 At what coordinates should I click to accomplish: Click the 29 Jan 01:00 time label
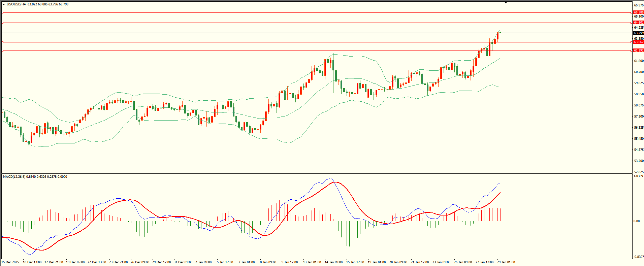(x=506, y=262)
